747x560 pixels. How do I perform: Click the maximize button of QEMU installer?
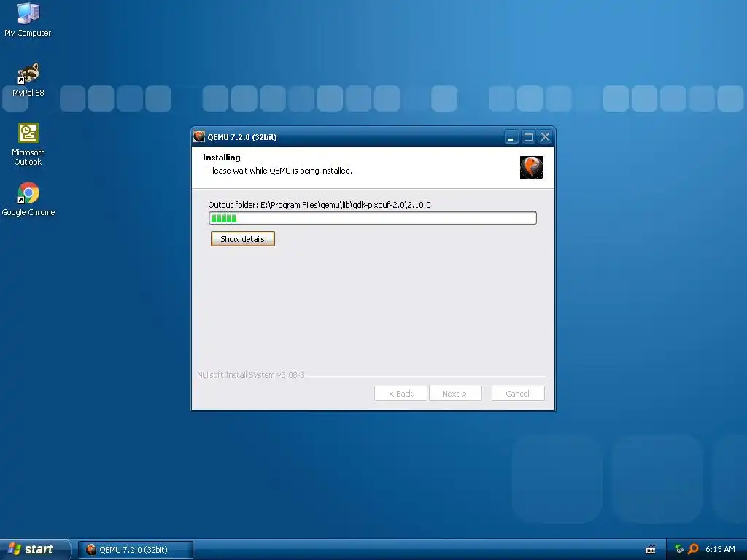(x=528, y=137)
